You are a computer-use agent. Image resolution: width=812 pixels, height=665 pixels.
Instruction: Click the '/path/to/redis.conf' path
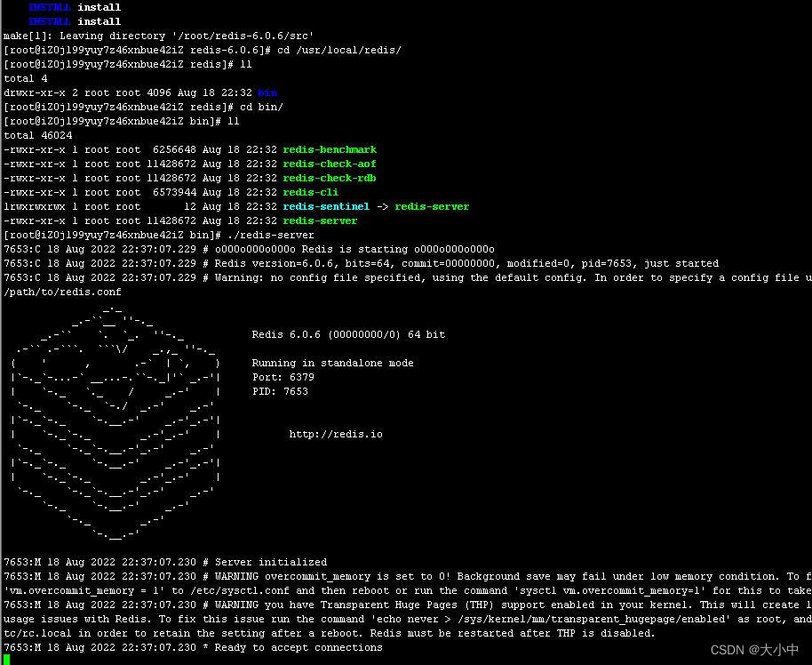tap(62, 292)
